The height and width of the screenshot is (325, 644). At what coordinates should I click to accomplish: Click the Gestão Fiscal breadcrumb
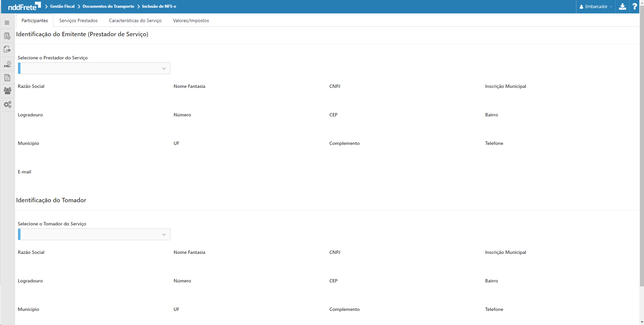coord(62,6)
